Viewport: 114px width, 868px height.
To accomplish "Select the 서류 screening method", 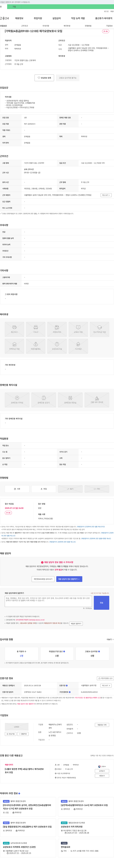I will point(17,489).
